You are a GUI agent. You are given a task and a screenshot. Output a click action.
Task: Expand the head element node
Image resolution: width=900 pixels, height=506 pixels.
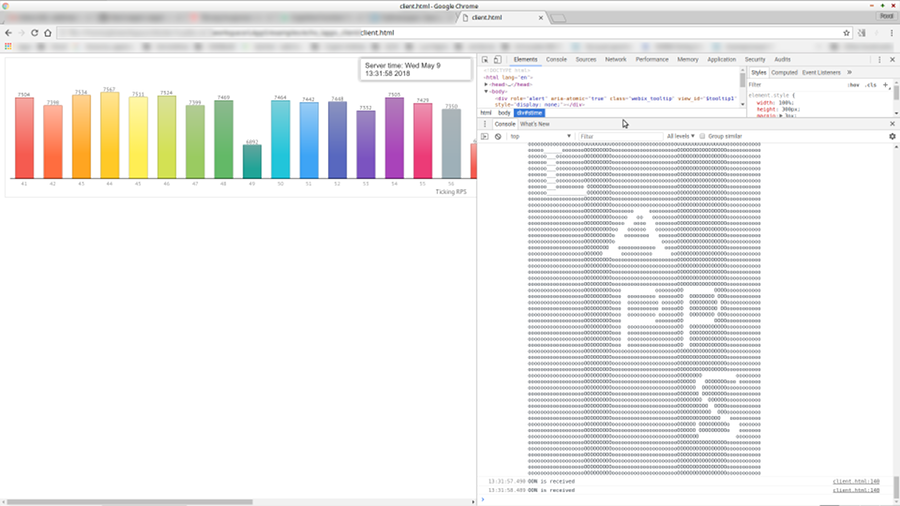486,84
